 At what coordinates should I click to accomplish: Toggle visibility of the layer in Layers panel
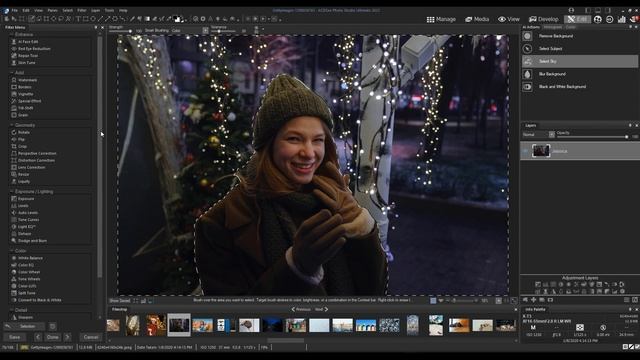tap(526, 151)
